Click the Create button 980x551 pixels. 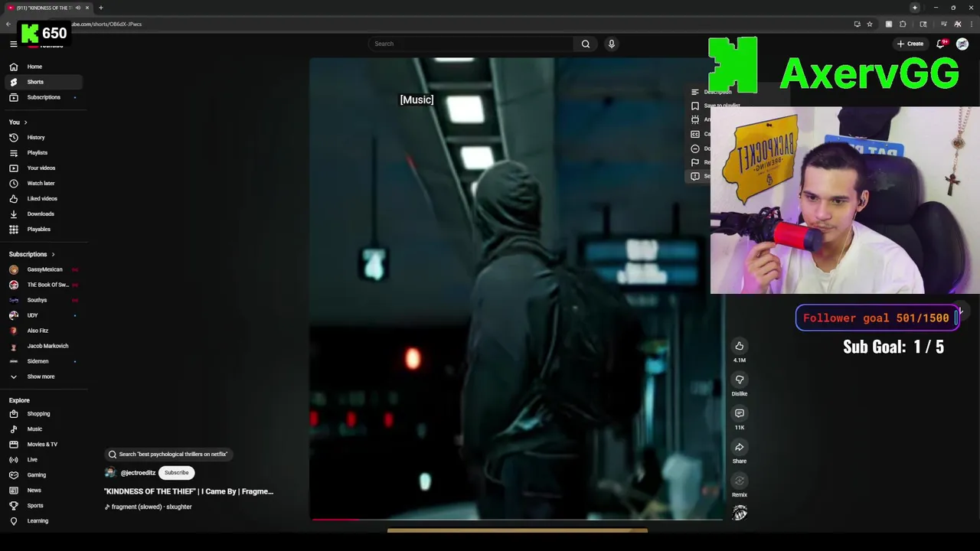pos(910,44)
